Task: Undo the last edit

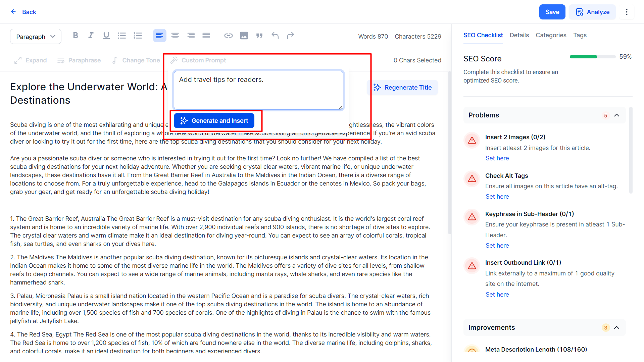Action: [x=275, y=36]
